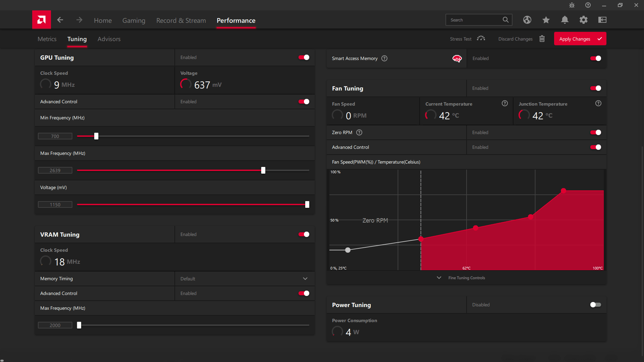Click VRAM Max Frequency slider handle
The height and width of the screenshot is (362, 644).
click(x=79, y=325)
